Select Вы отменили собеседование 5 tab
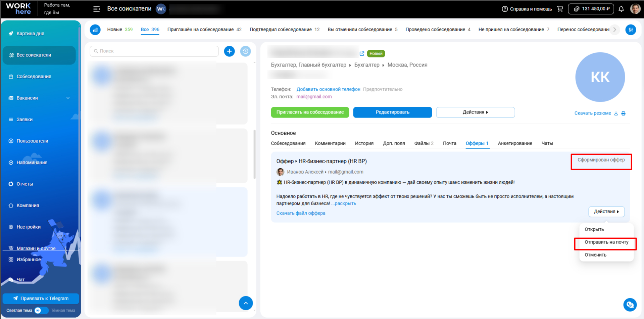This screenshot has width=644, height=319. pos(362,30)
